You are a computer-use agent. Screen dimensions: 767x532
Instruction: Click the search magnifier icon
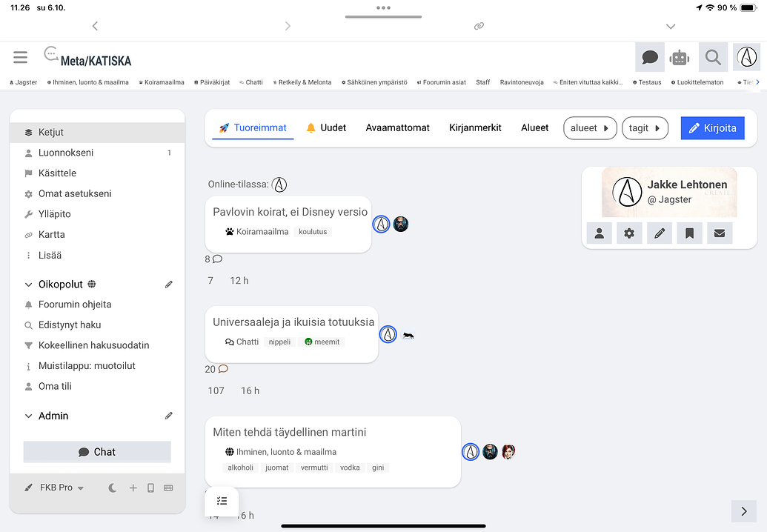(712, 57)
